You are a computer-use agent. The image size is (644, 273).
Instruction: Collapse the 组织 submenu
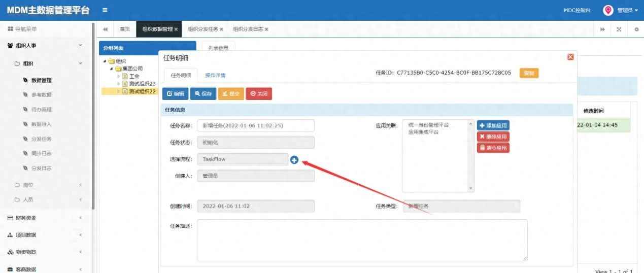coord(80,63)
